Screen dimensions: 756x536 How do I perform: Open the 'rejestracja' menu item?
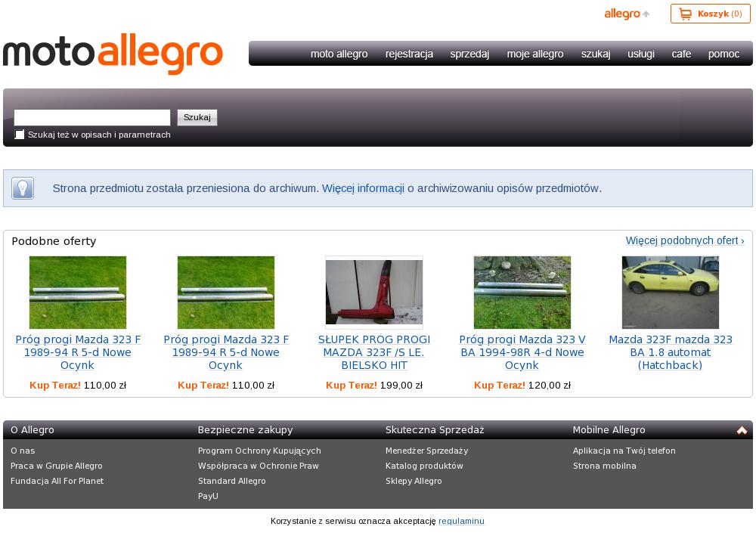(409, 54)
